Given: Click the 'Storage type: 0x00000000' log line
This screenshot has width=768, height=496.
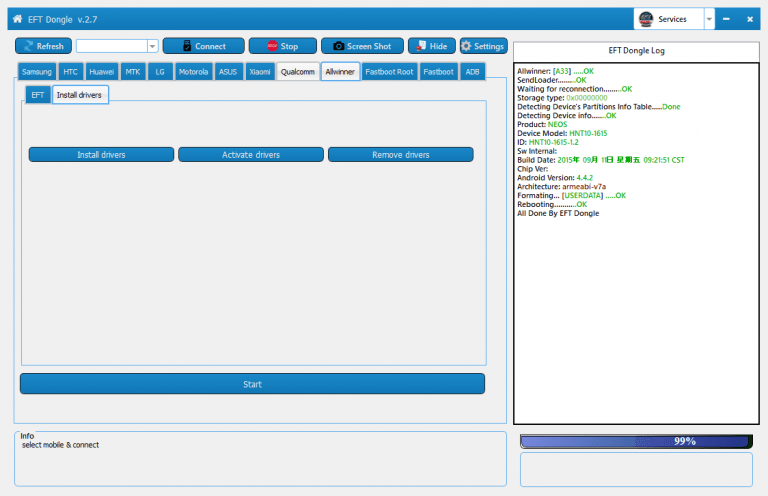Looking at the screenshot, I should pos(562,98).
